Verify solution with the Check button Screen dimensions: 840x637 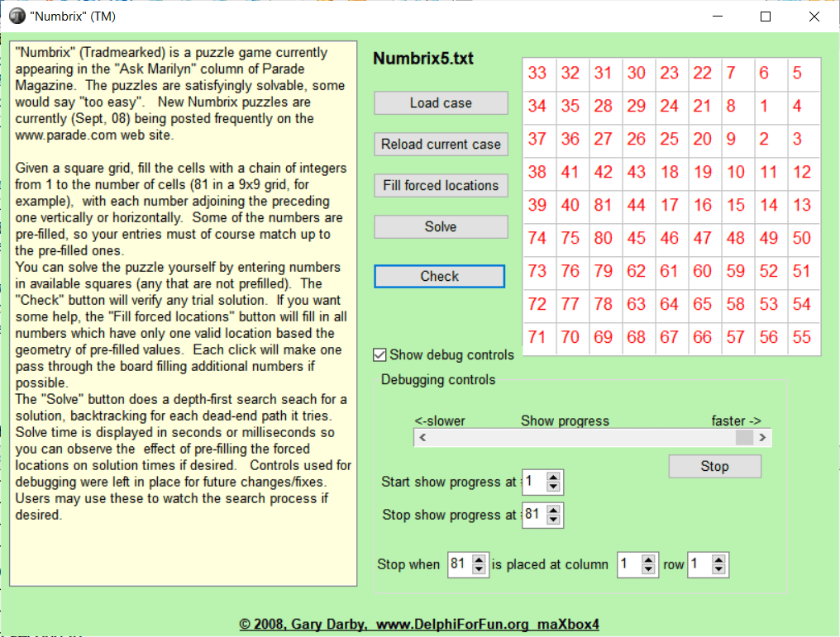[439, 276]
